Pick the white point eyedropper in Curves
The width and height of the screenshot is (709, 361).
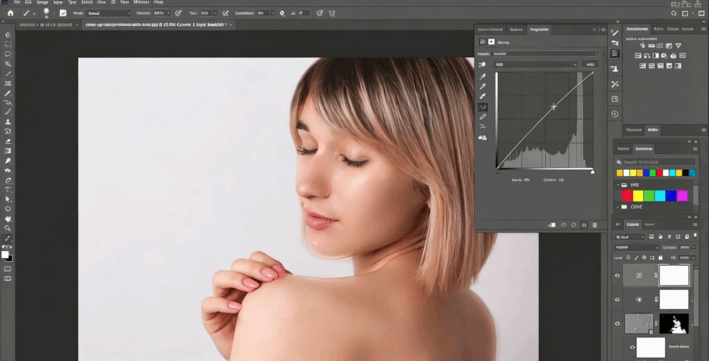482,96
